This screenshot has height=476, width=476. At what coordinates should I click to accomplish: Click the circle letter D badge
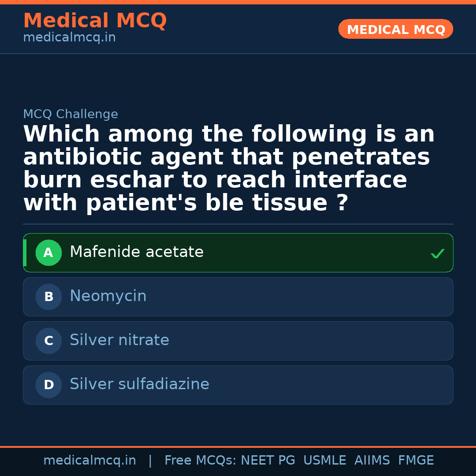[48, 385]
